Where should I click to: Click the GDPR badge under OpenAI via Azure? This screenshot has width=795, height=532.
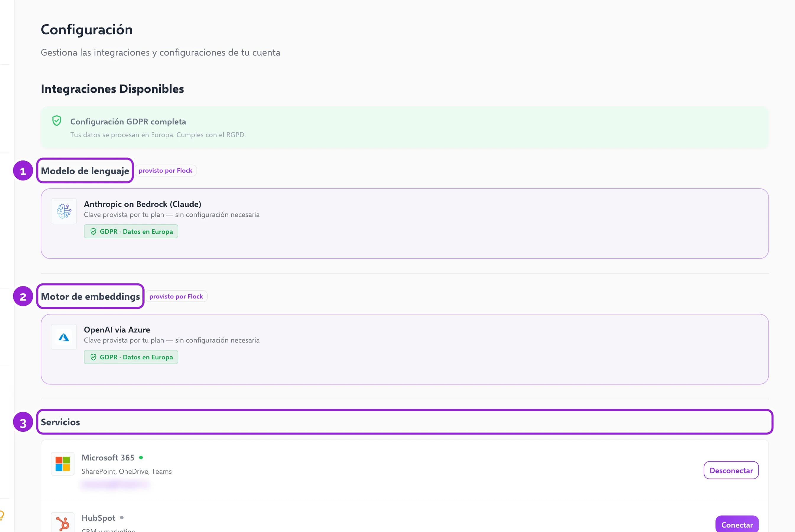tap(131, 357)
